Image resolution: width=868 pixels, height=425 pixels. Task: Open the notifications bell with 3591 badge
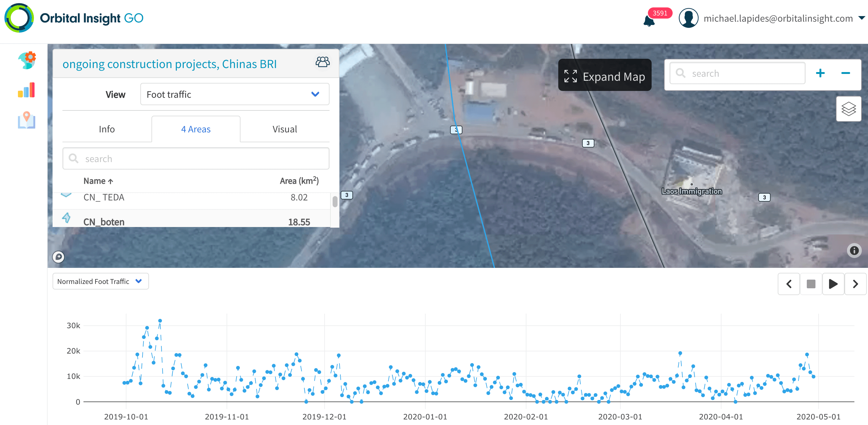click(649, 21)
